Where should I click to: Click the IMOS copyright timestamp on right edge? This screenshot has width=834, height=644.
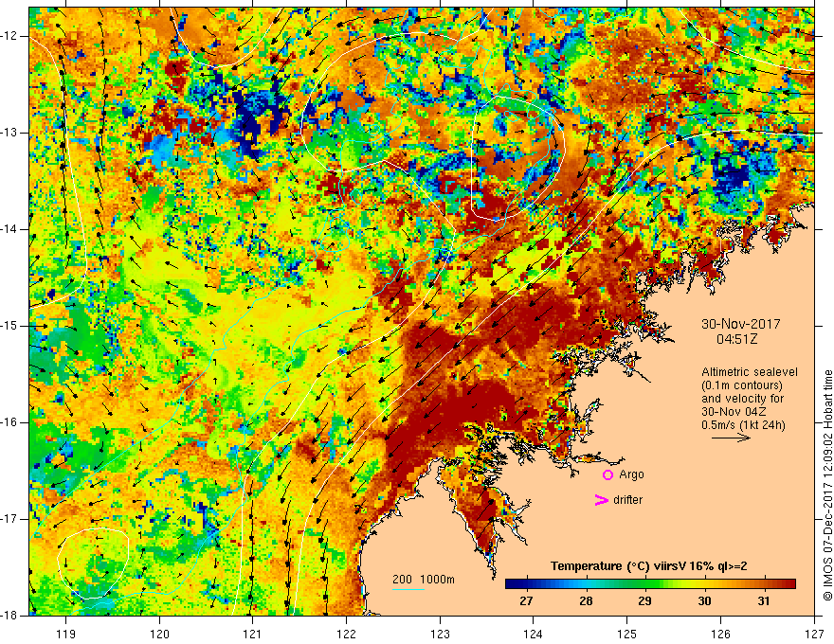coord(827,485)
